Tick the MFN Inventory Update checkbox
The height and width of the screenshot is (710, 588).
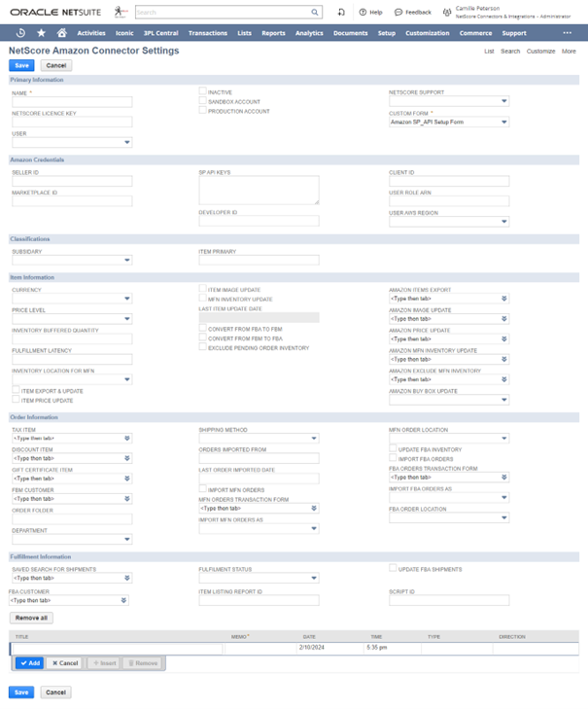202,298
